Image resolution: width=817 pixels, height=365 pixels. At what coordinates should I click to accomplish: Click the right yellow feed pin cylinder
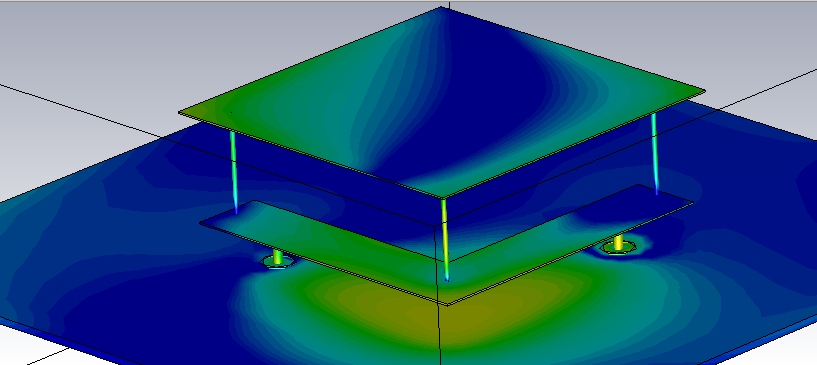(618, 243)
